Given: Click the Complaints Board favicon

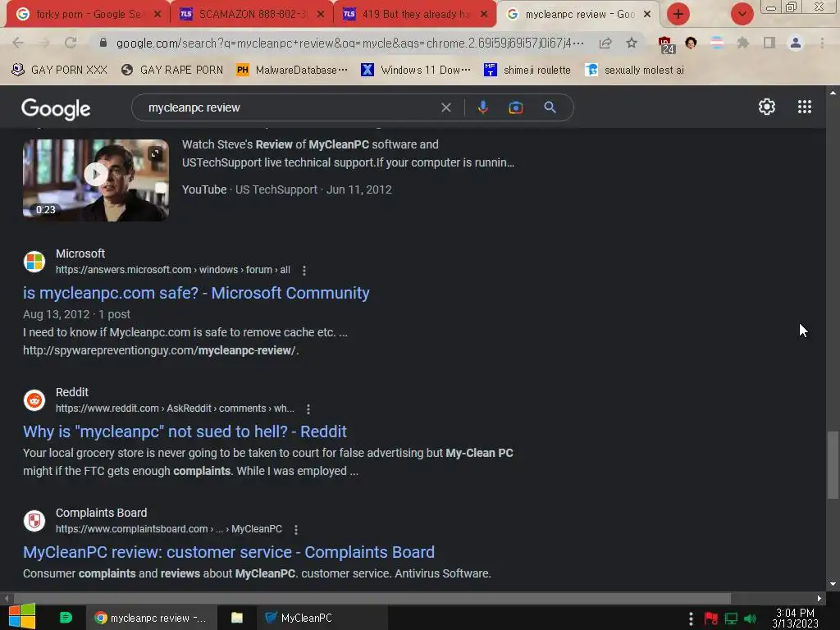Looking at the screenshot, I should 34,521.
